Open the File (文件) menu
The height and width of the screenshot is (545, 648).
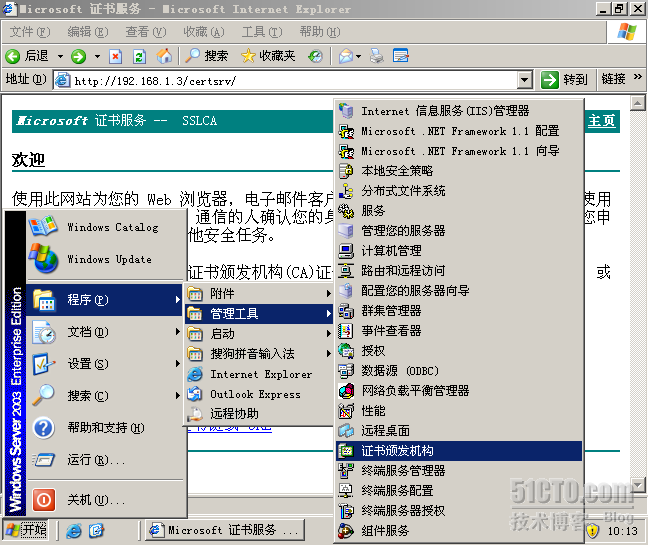click(x=30, y=32)
